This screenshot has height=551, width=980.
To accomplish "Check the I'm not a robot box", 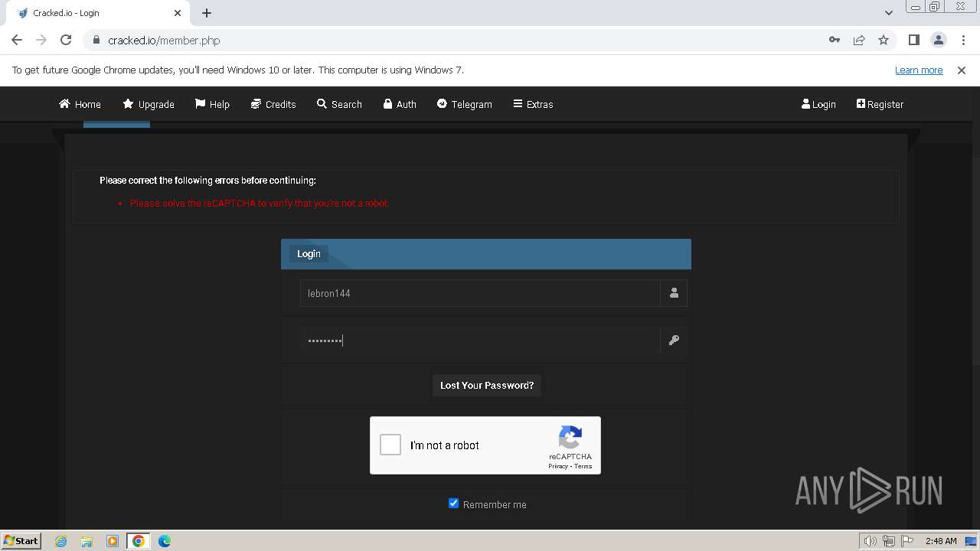I will [x=390, y=445].
